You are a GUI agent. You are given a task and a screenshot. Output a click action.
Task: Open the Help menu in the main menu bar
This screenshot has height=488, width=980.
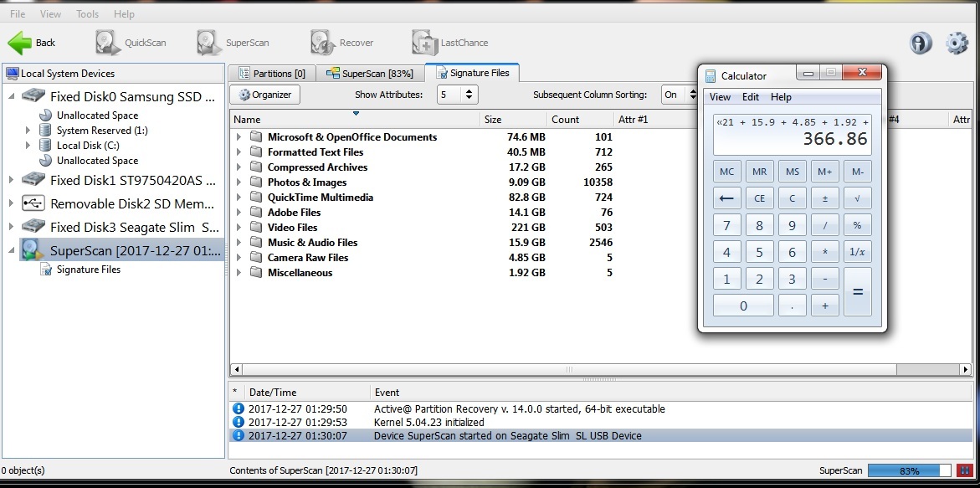pyautogui.click(x=125, y=13)
